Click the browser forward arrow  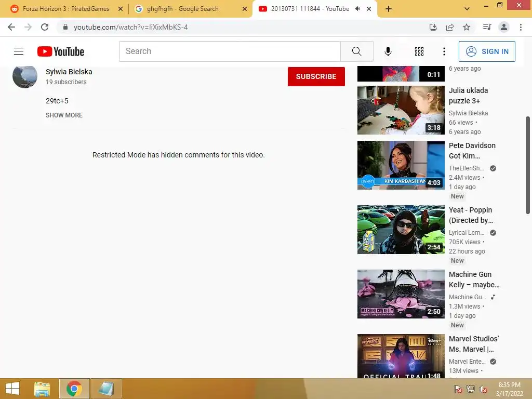click(x=28, y=27)
